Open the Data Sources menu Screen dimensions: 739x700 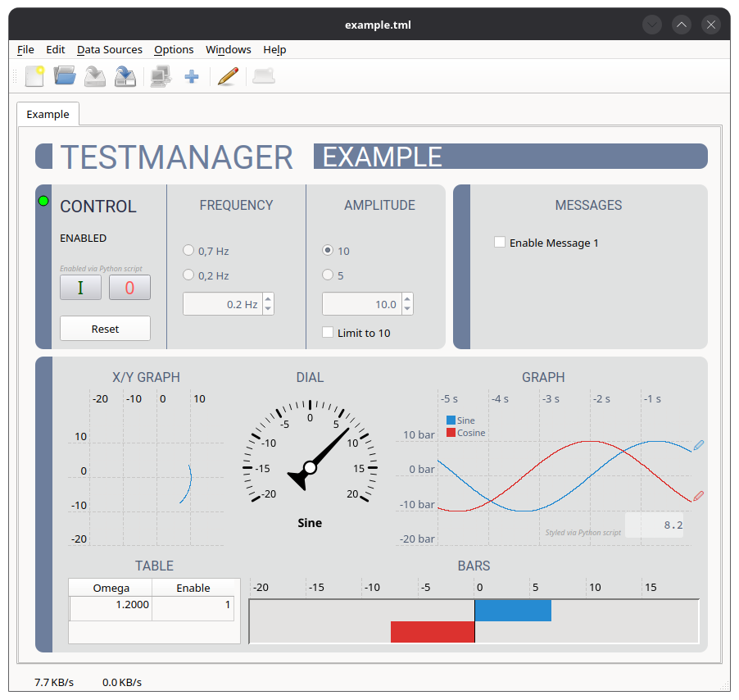pos(109,49)
